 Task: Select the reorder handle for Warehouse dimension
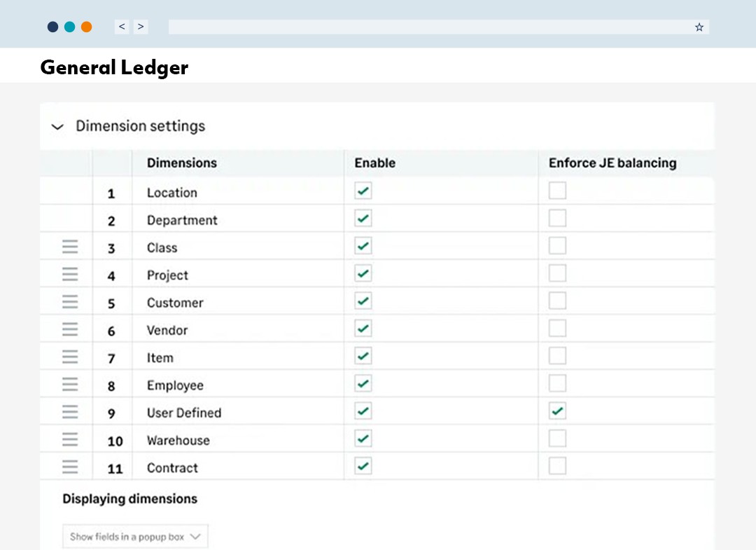69,439
